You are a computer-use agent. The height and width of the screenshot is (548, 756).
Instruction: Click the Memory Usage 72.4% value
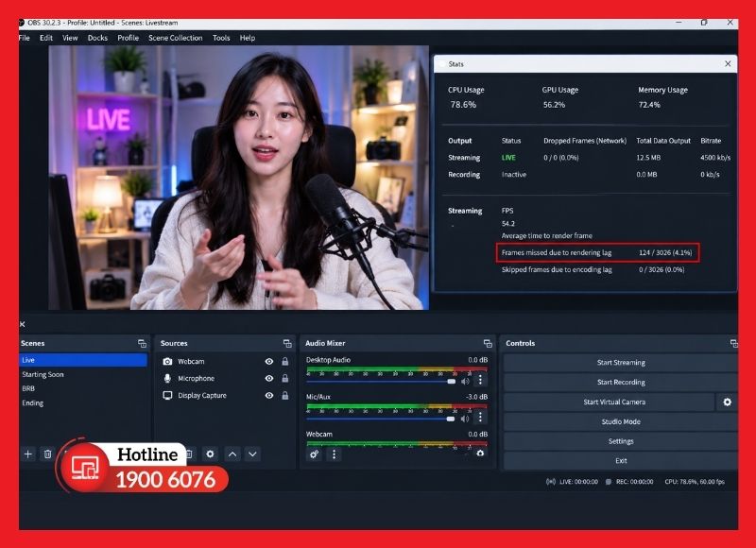click(649, 105)
